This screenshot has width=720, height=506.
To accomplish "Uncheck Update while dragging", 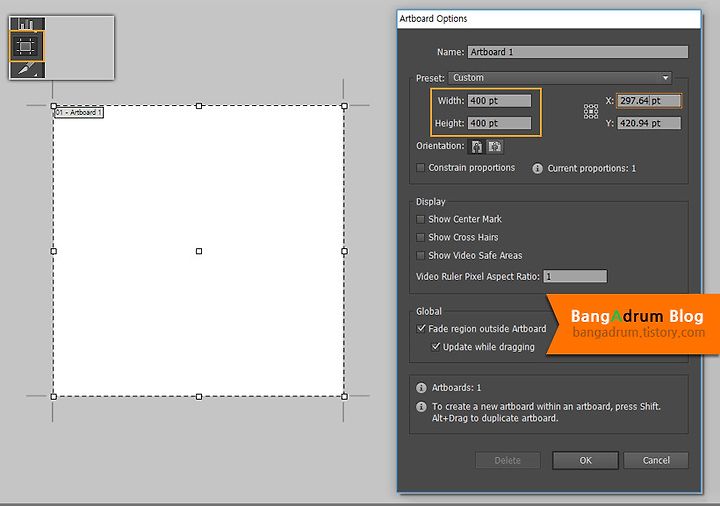I will (x=436, y=346).
